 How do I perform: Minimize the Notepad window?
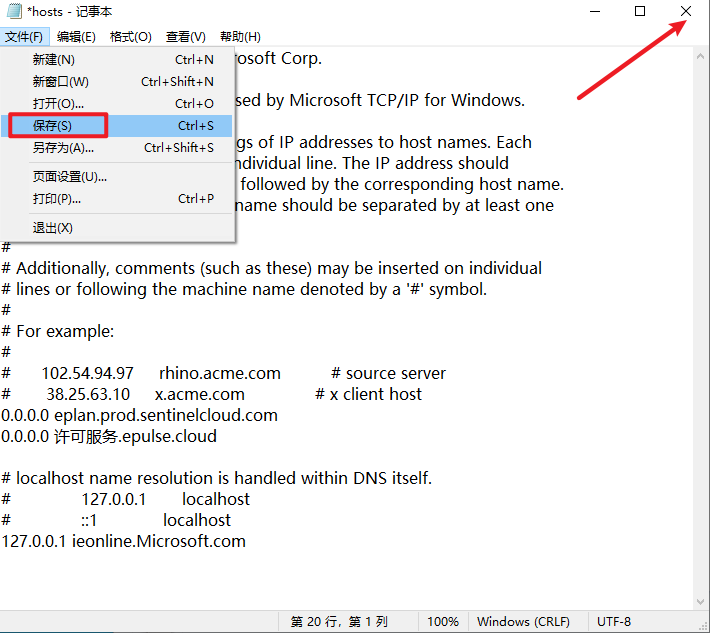(x=594, y=11)
